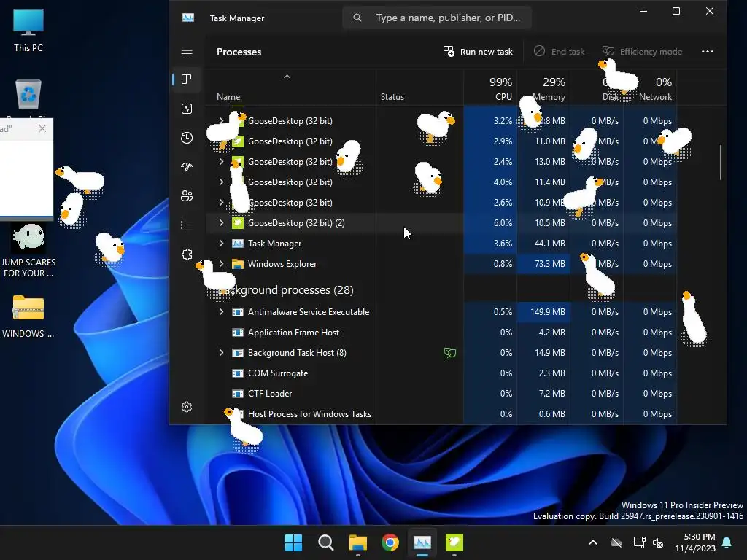Open Google Chrome from the taskbar

tap(390, 542)
